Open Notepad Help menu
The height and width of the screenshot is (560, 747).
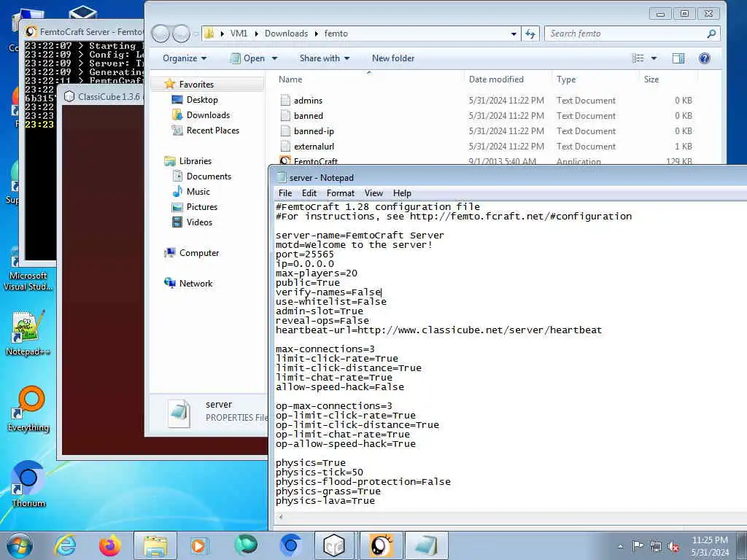(402, 192)
